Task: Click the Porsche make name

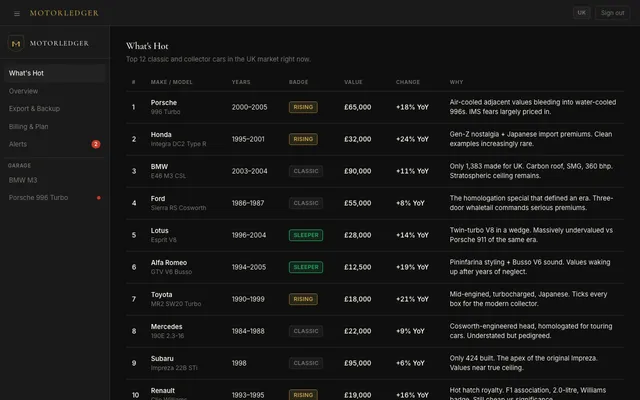Action: 164,102
